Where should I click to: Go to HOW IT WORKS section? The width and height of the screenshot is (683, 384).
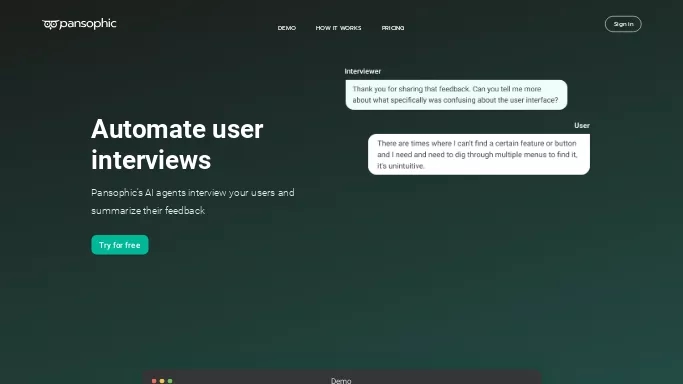(338, 28)
